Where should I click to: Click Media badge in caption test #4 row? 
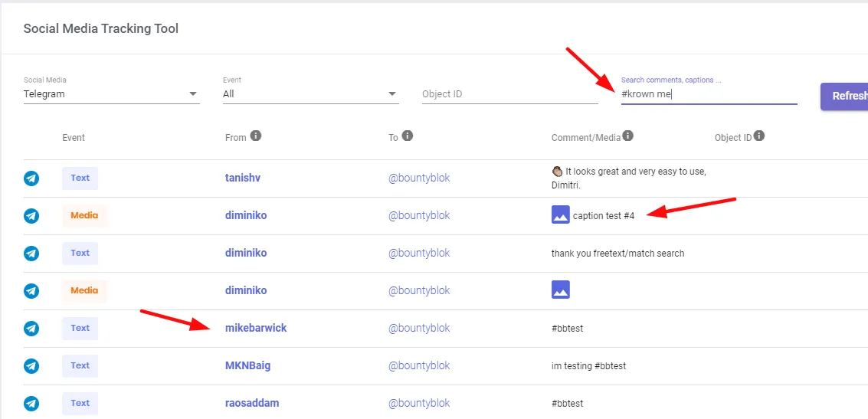pos(85,216)
